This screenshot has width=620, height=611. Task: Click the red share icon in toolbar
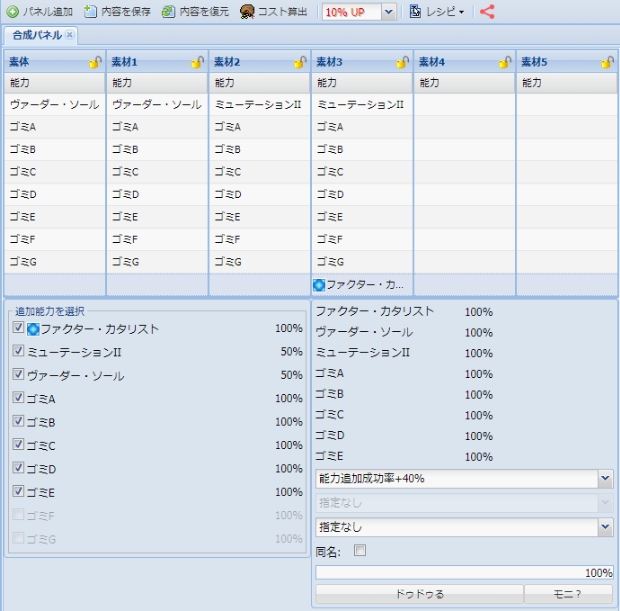tap(487, 12)
